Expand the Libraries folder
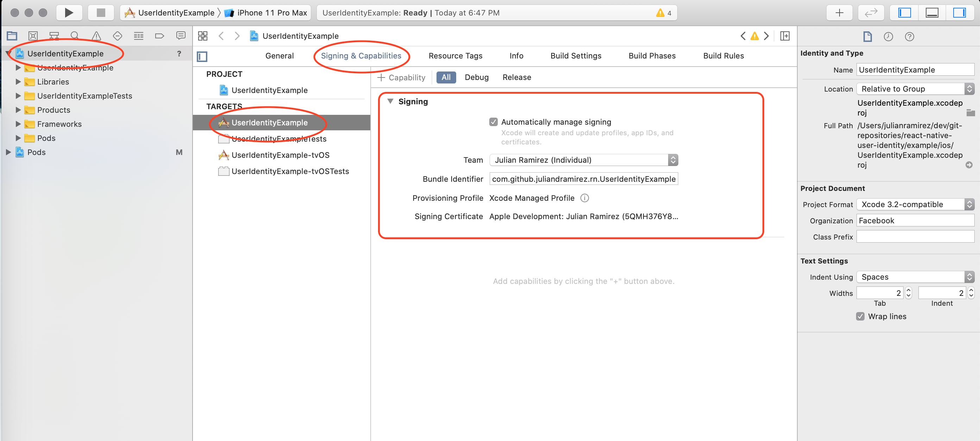Screen dimensions: 980x441 (x=18, y=81)
